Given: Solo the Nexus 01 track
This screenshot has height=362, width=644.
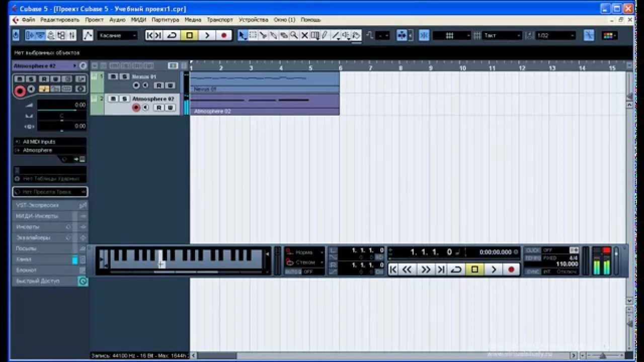Looking at the screenshot, I should [124, 76].
